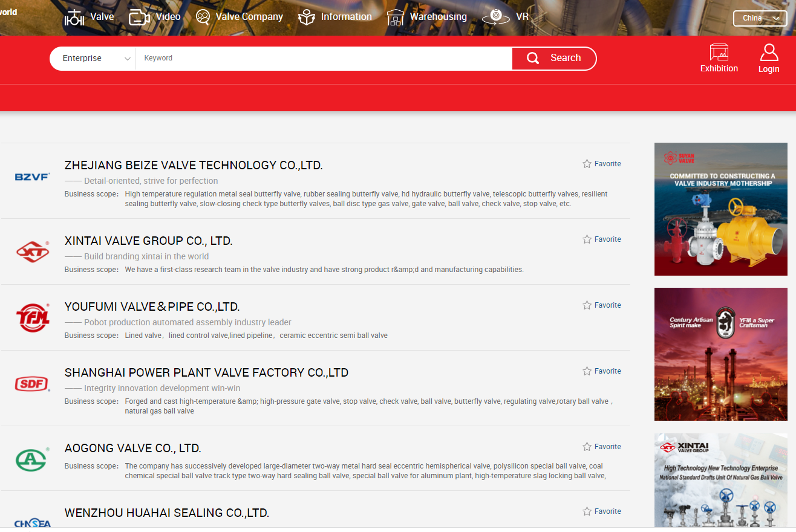796x532 pixels.
Task: Favorite Xintai Valve Group star
Action: pos(587,239)
